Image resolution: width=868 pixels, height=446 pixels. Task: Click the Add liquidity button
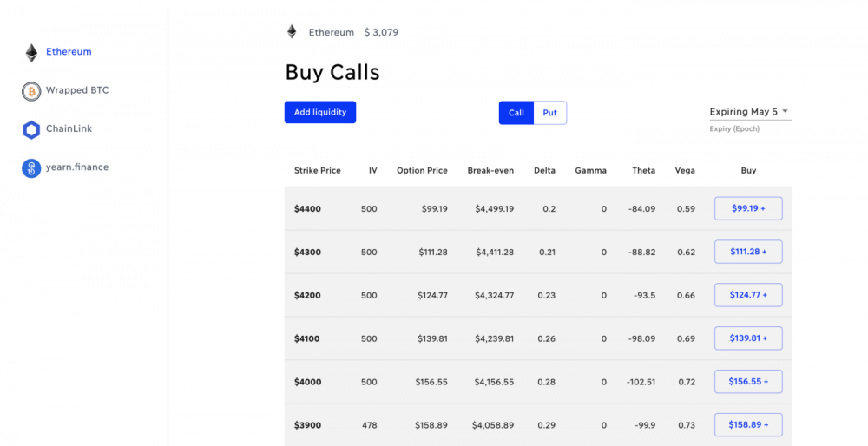[320, 112]
